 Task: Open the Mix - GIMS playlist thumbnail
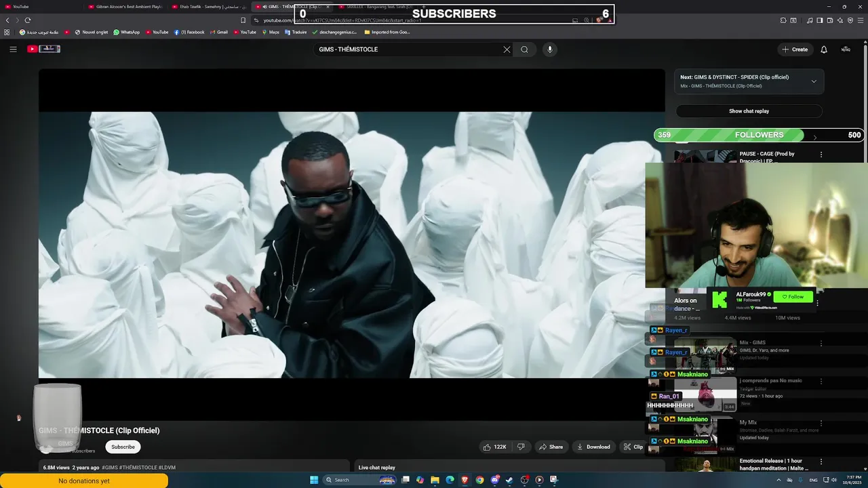(x=705, y=355)
